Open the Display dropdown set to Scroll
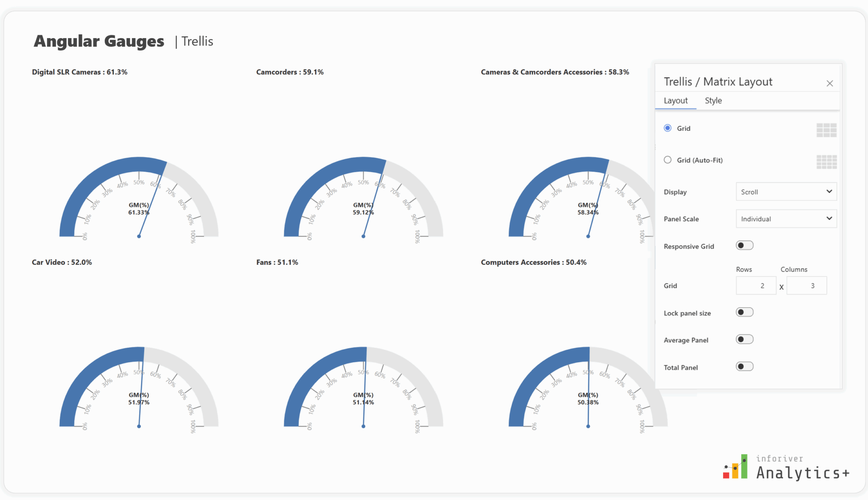 pyautogui.click(x=786, y=192)
